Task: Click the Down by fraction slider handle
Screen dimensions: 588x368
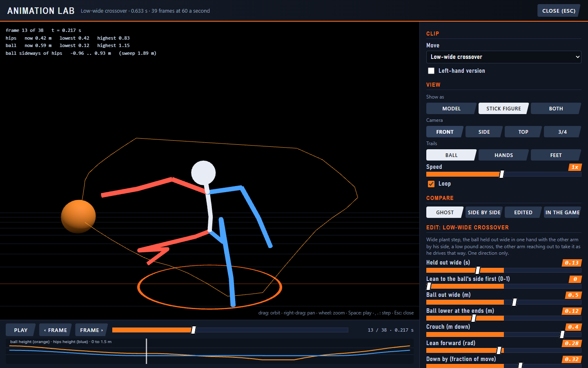Action: coord(520,366)
